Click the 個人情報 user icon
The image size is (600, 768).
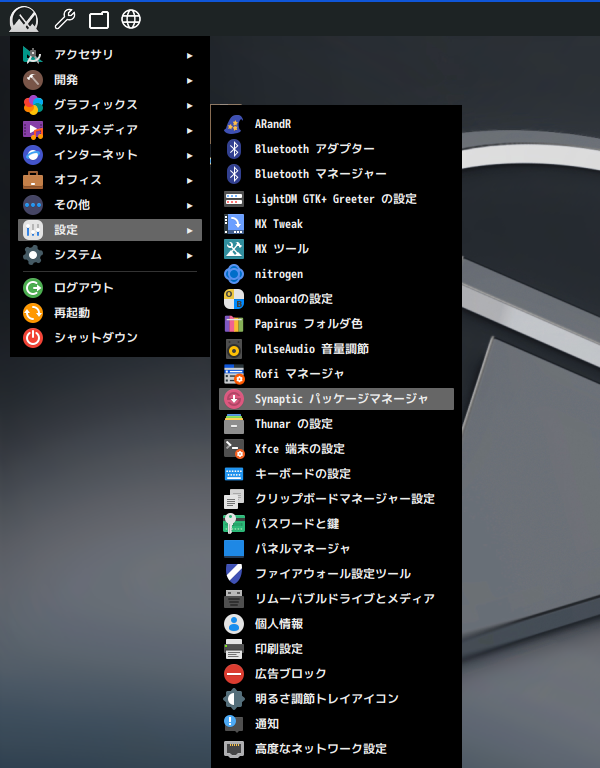tap(234, 624)
